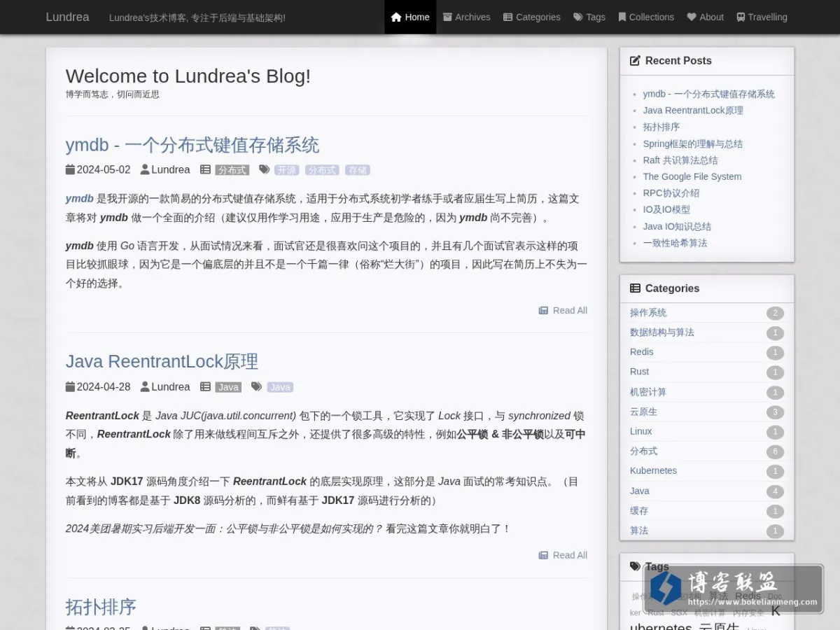Open post title '拓扑排序'

(x=101, y=606)
